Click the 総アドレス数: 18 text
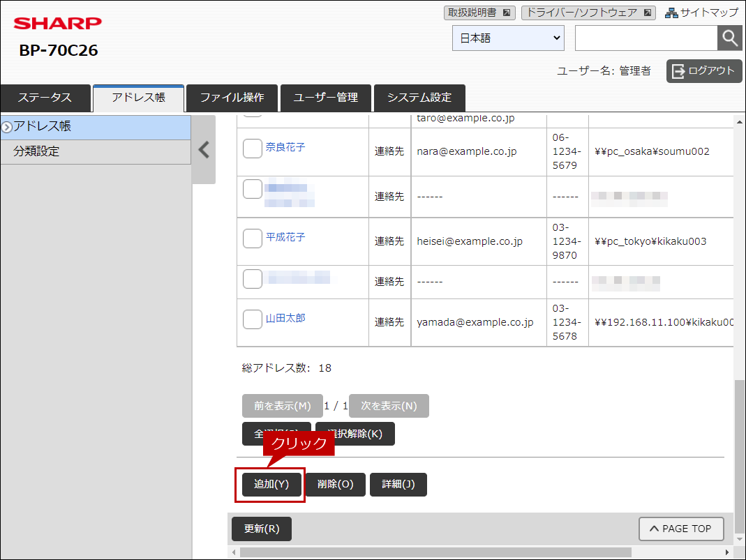This screenshot has width=746, height=560. click(286, 368)
